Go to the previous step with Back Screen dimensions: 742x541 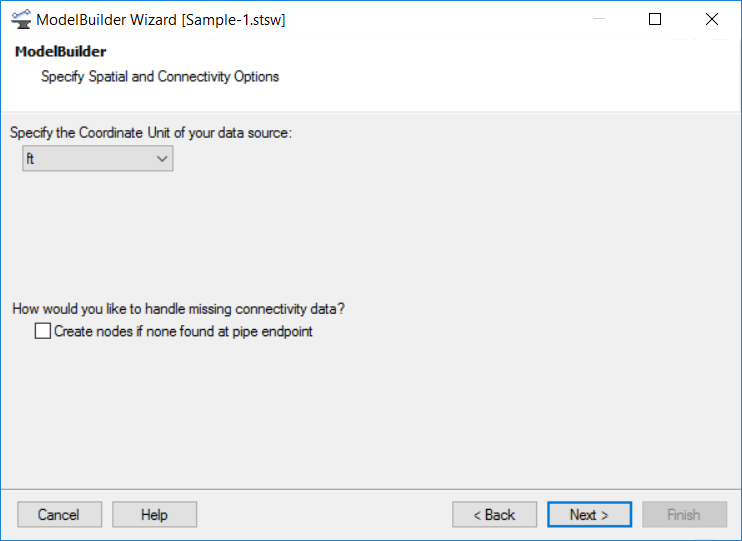pyautogui.click(x=495, y=514)
